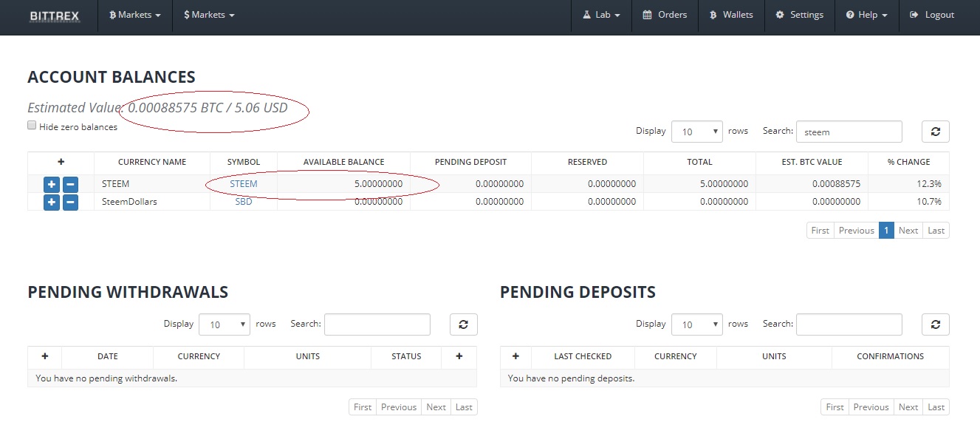The height and width of the screenshot is (425, 980).
Task: Click plus header in balances table
Action: (61, 162)
